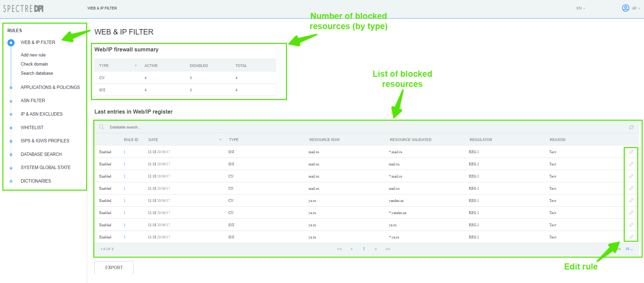This screenshot has height=283, width=644.
Task: Click the EXPORT button
Action: click(x=114, y=267)
